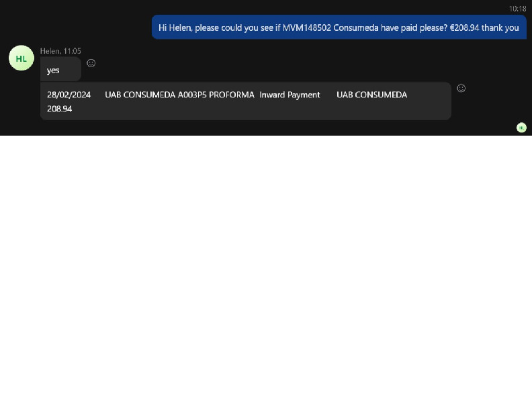
Task: Click the "Inward Payment" text
Action: pos(290,95)
